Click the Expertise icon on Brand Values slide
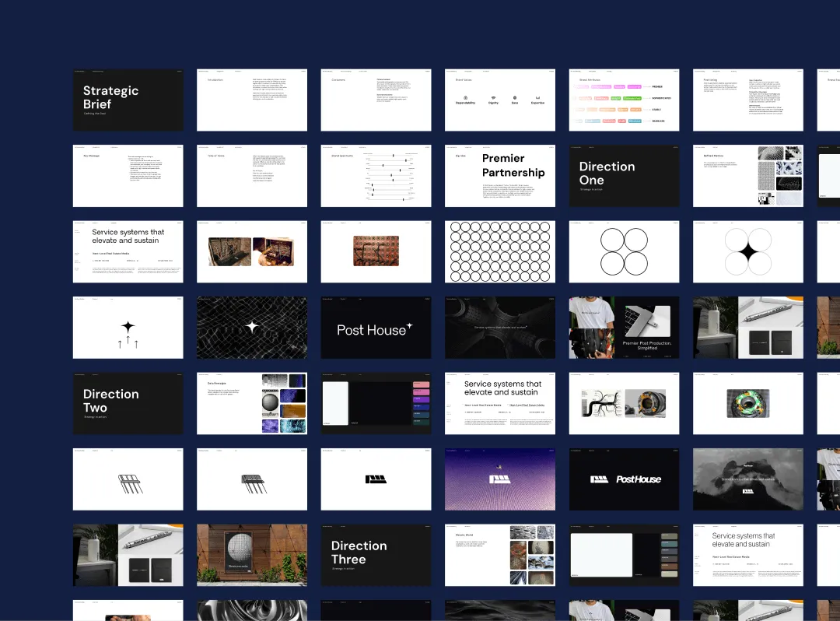 pyautogui.click(x=537, y=98)
